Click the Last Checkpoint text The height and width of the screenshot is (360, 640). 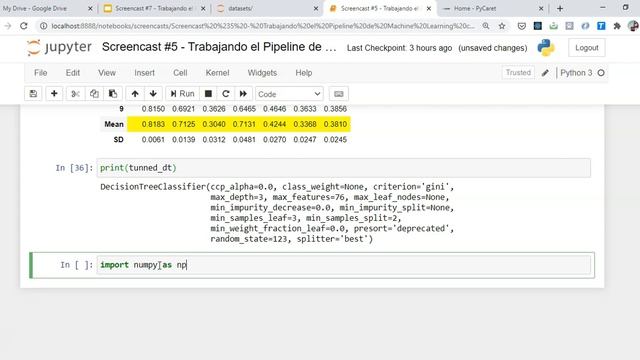click(x=399, y=48)
